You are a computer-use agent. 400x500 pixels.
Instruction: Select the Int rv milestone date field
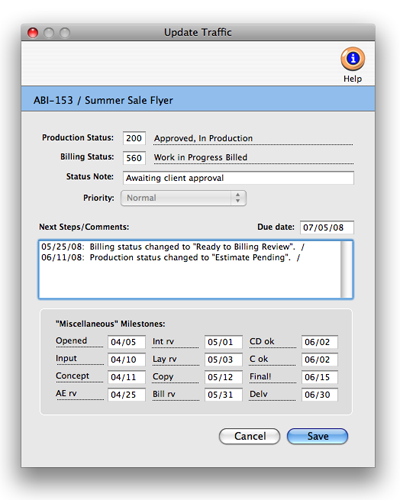click(x=223, y=342)
